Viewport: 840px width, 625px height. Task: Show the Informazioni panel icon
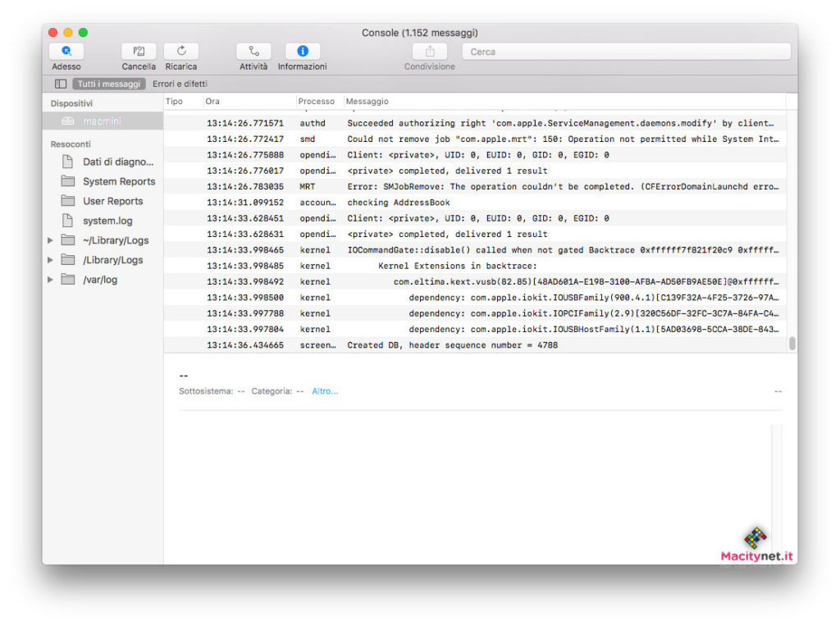[x=302, y=51]
